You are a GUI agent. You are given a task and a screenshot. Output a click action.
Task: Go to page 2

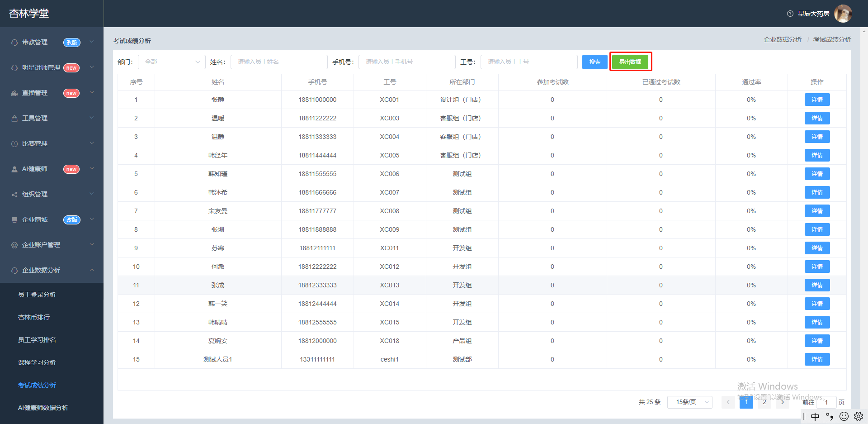pos(764,402)
